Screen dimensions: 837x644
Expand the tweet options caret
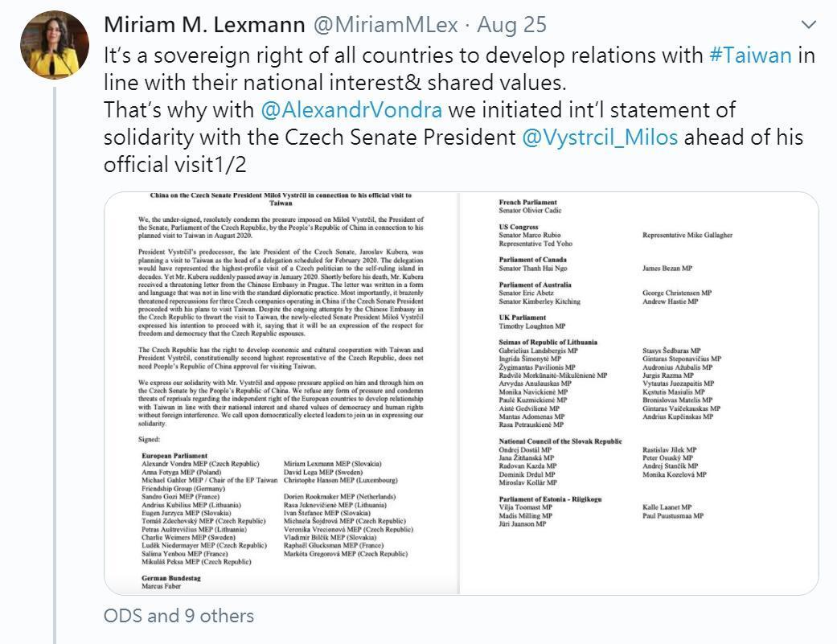tap(809, 25)
